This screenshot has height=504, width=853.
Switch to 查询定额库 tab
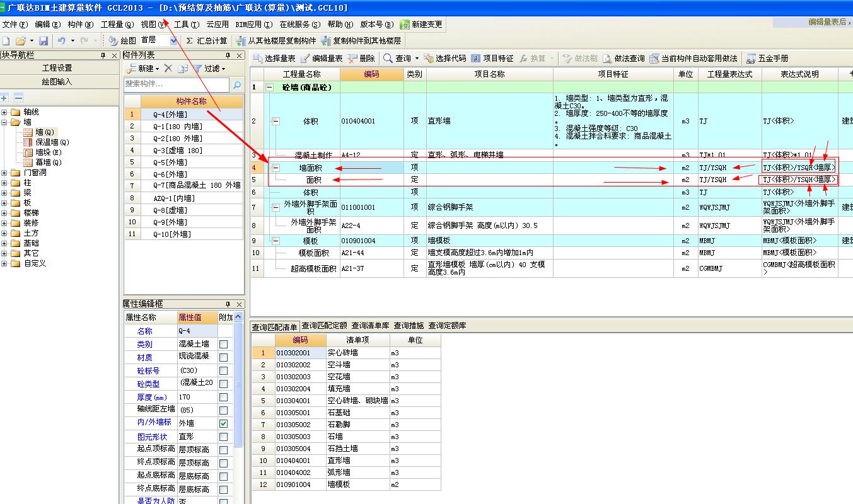pyautogui.click(x=448, y=326)
